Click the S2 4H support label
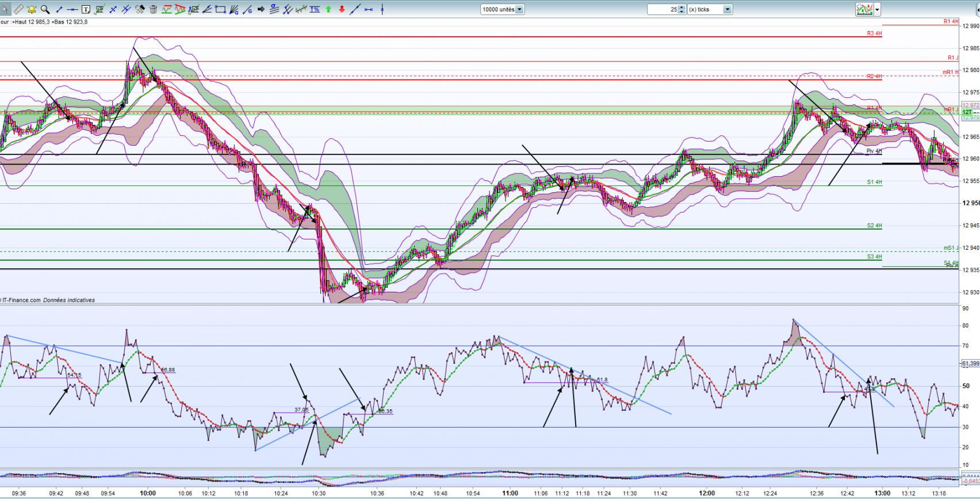 [x=874, y=226]
